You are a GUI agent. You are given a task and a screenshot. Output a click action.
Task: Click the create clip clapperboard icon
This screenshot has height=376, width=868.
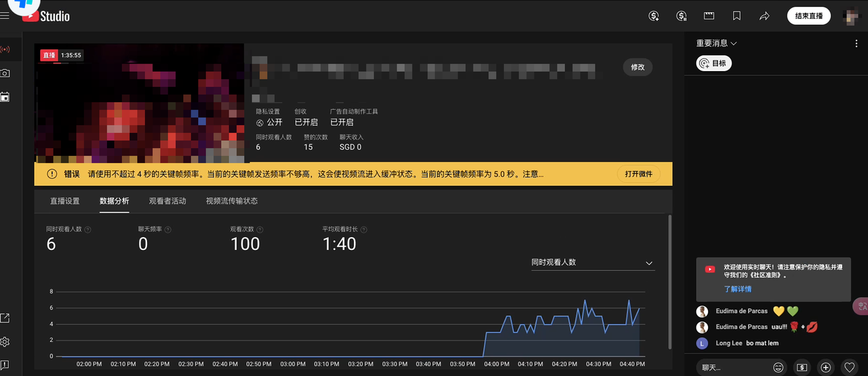[709, 16]
